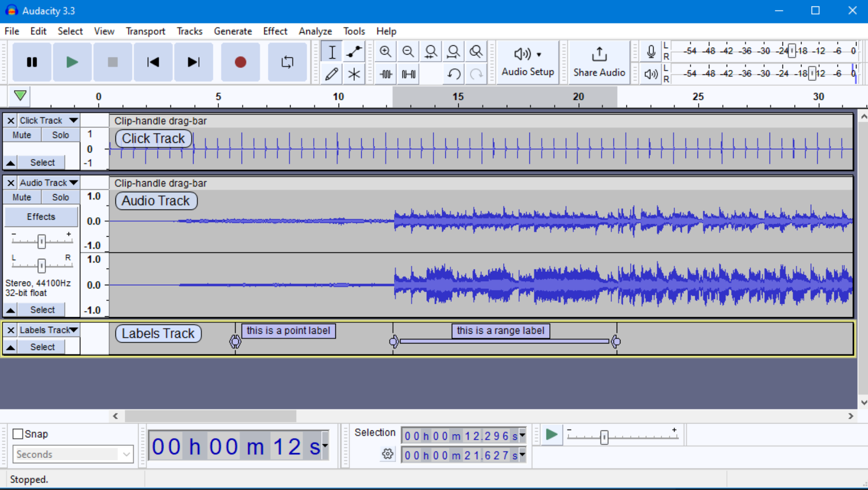Click the Zoom In magnifier icon
This screenshot has width=868, height=490.
[385, 51]
